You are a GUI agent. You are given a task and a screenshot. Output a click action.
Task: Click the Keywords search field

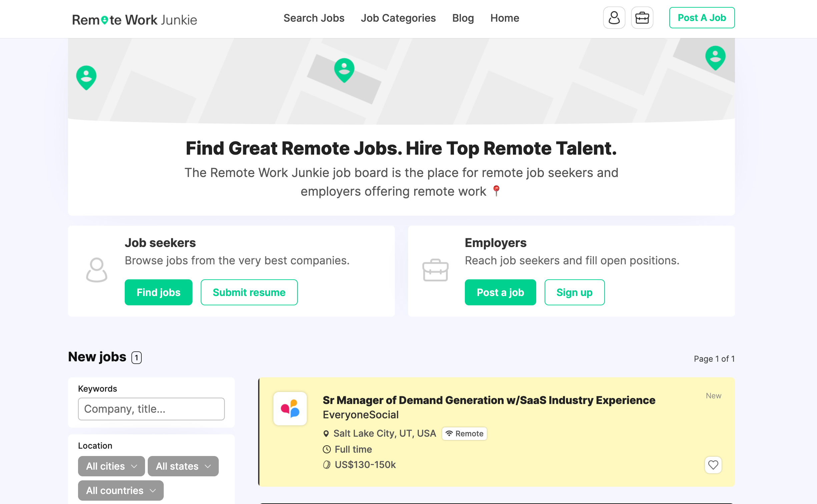coord(151,409)
